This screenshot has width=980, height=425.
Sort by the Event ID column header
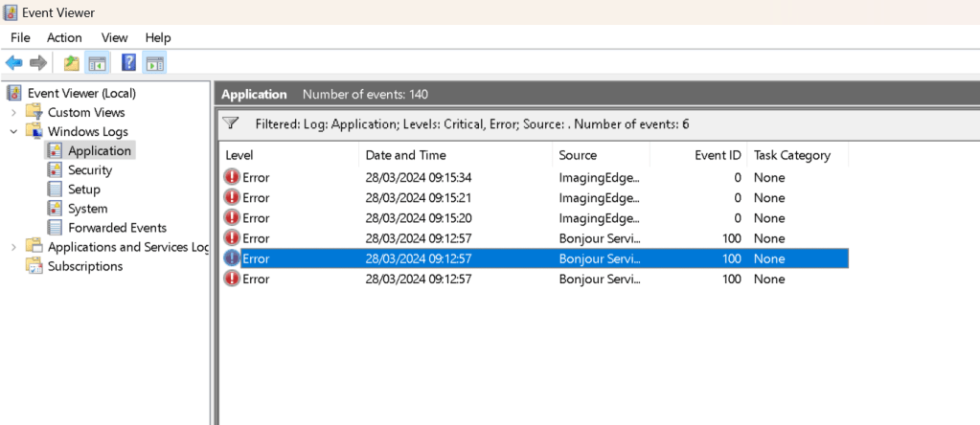click(x=698, y=155)
